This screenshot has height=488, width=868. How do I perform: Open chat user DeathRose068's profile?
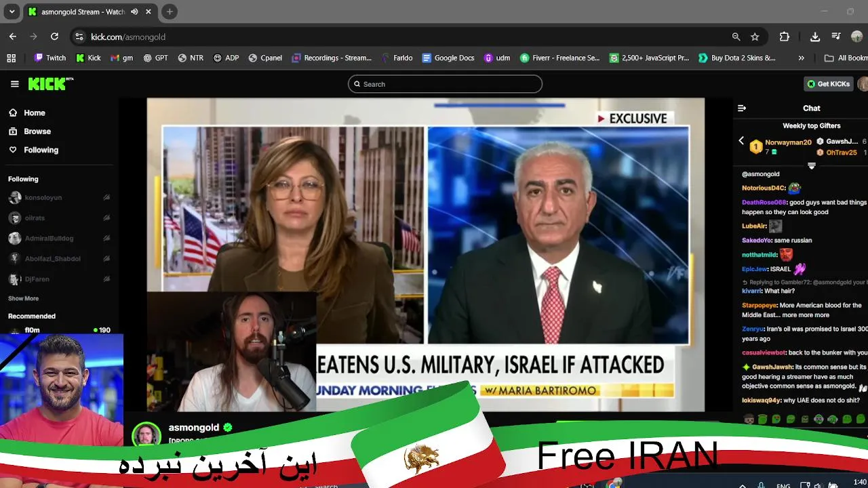[x=764, y=203]
